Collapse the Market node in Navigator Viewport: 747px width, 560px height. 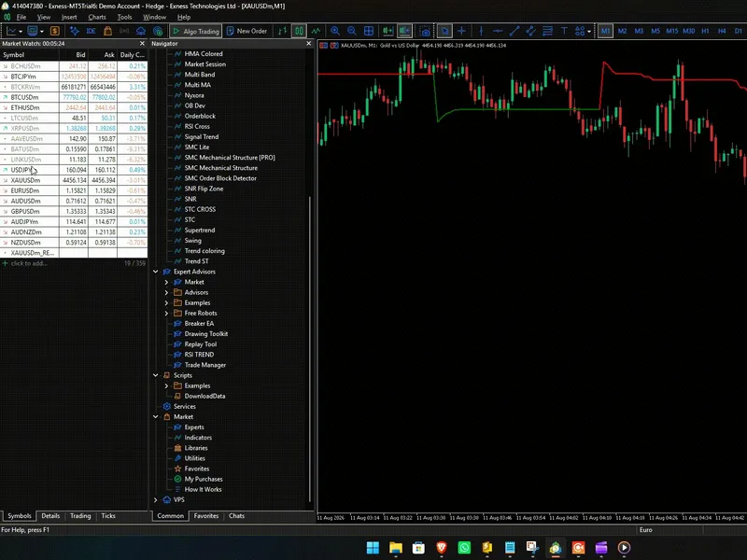(155, 416)
